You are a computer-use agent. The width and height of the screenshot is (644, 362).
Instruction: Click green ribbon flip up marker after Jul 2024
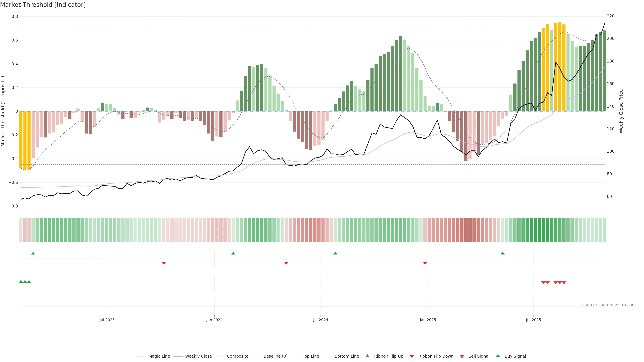pyautogui.click(x=335, y=253)
